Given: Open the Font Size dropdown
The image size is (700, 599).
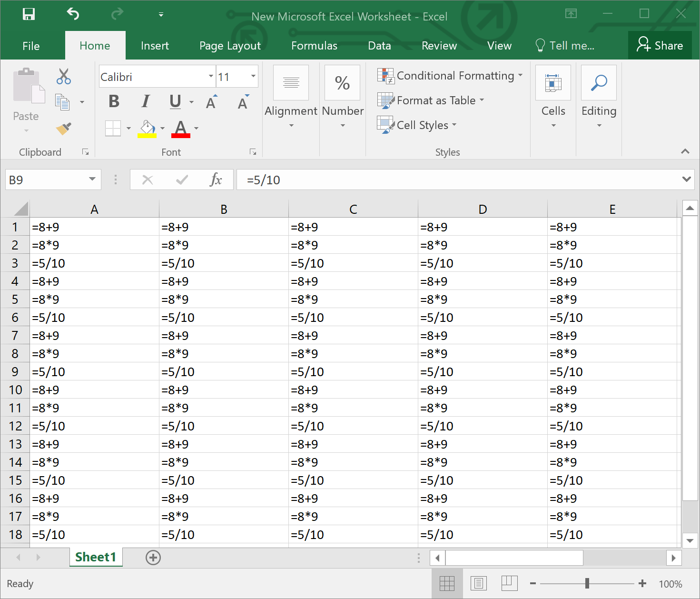Looking at the screenshot, I should pyautogui.click(x=252, y=76).
